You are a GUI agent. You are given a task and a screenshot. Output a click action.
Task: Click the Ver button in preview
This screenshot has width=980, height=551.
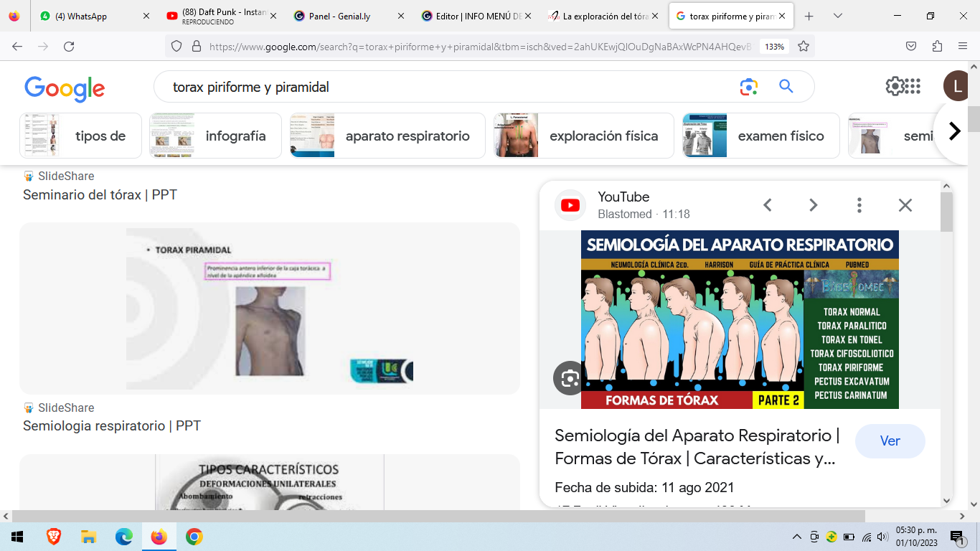(890, 441)
